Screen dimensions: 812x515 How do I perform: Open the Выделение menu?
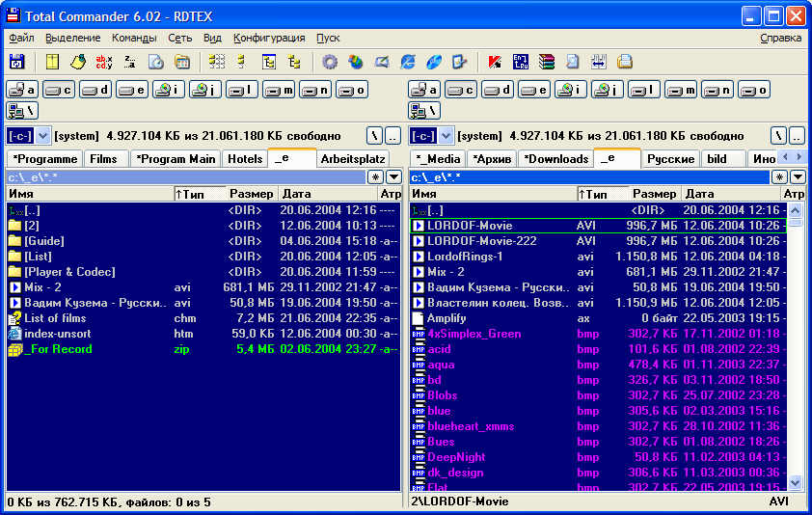[73, 38]
